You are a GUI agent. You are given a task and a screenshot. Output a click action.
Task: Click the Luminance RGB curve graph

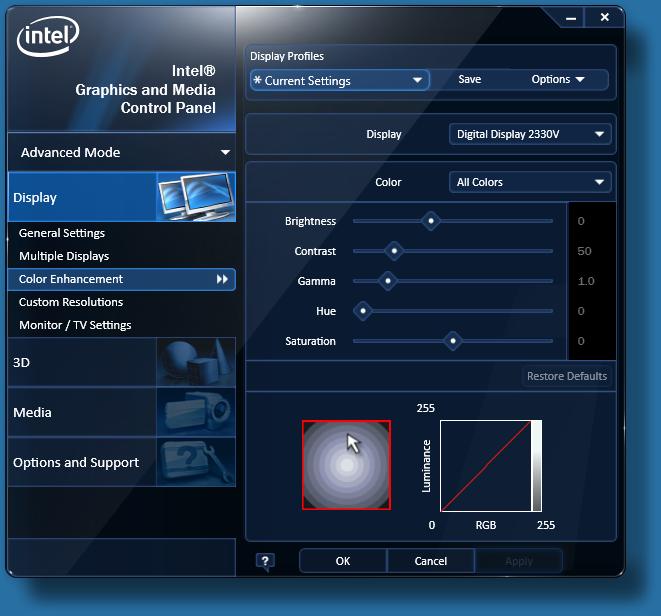point(491,466)
